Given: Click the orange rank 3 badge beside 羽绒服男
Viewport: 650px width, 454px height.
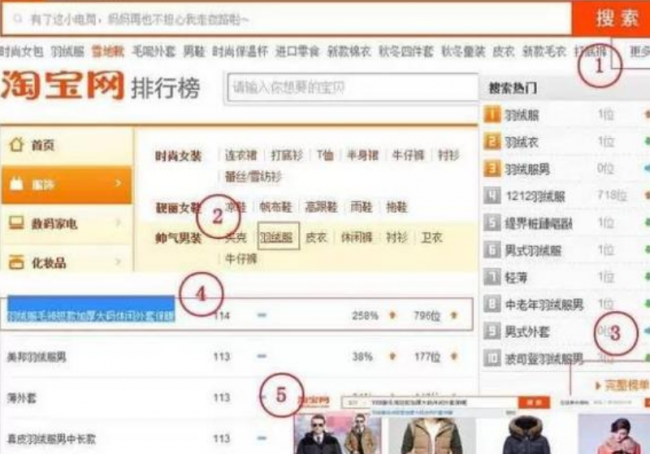Looking at the screenshot, I should 492,169.
